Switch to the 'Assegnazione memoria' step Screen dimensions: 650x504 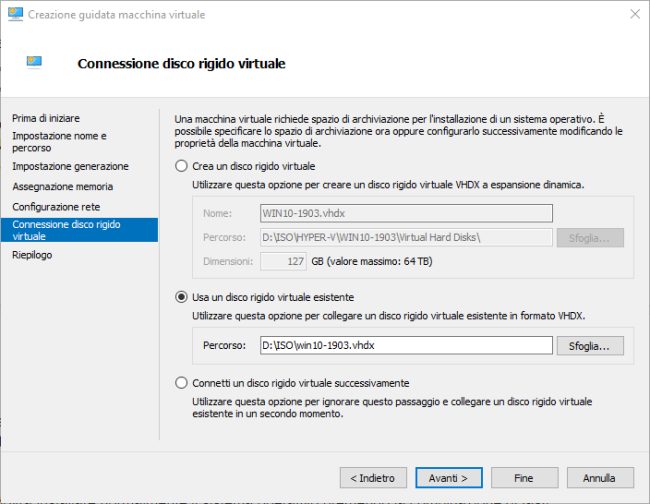[x=63, y=187]
